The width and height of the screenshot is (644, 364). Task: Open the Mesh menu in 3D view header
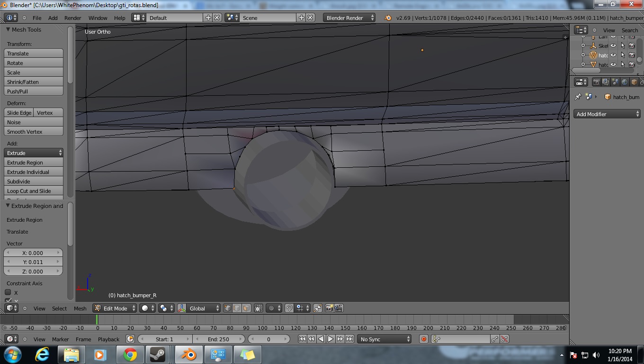click(80, 309)
